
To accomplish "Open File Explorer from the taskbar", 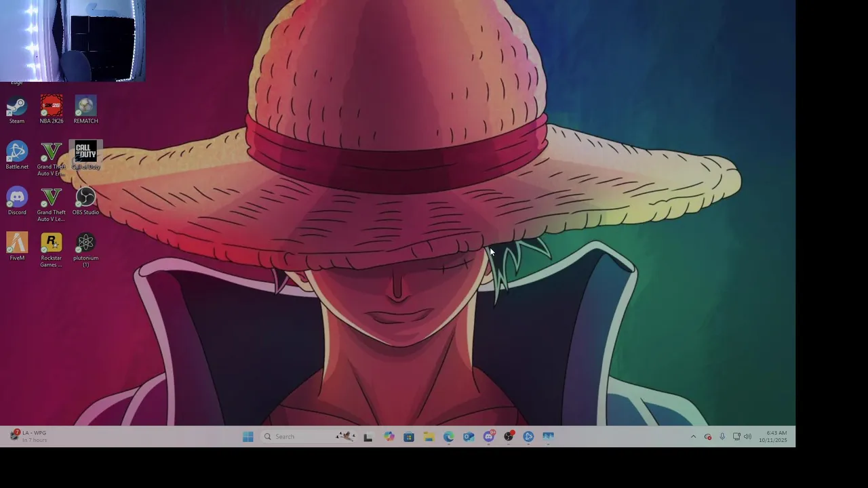I will tap(429, 436).
